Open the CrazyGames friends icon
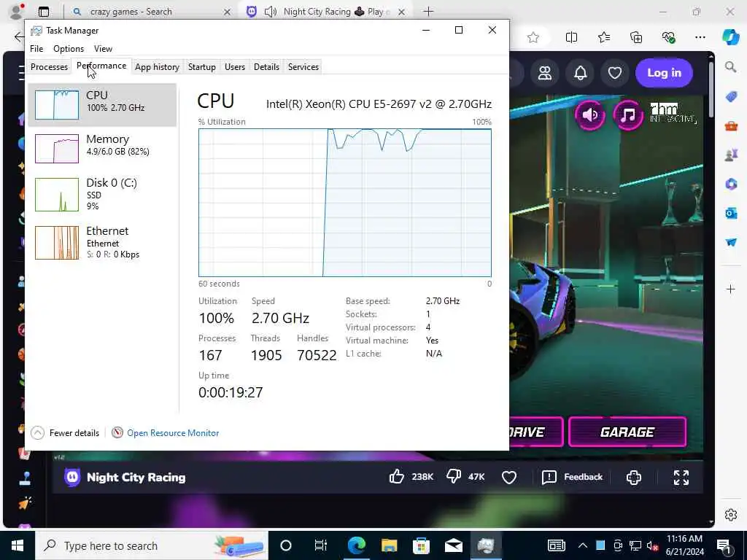 point(544,73)
